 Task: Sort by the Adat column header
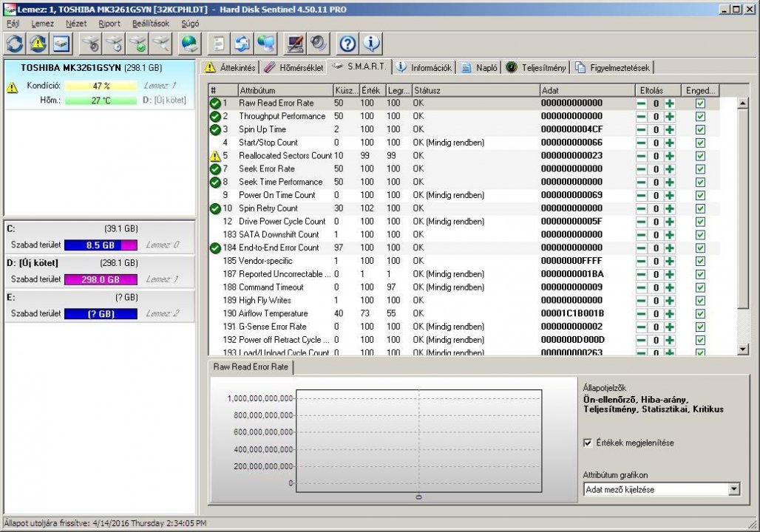coord(587,90)
